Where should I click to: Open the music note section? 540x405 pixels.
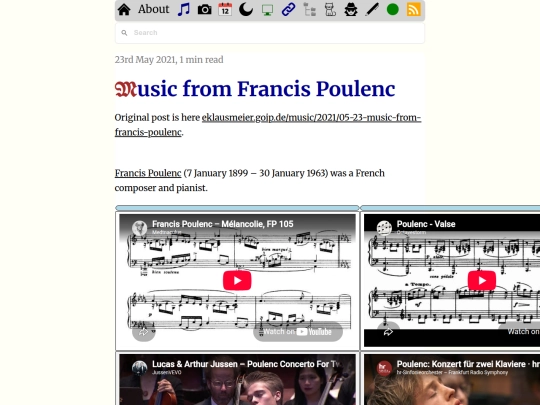(x=184, y=10)
